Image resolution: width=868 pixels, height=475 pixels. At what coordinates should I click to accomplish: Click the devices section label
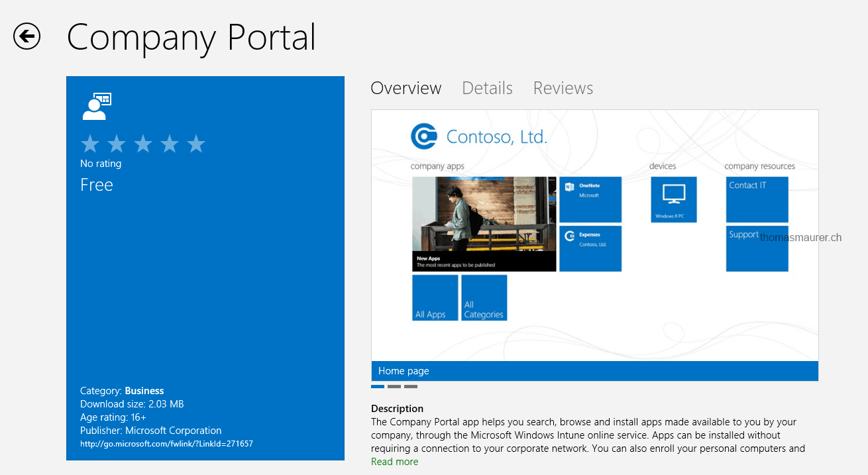coord(663,166)
